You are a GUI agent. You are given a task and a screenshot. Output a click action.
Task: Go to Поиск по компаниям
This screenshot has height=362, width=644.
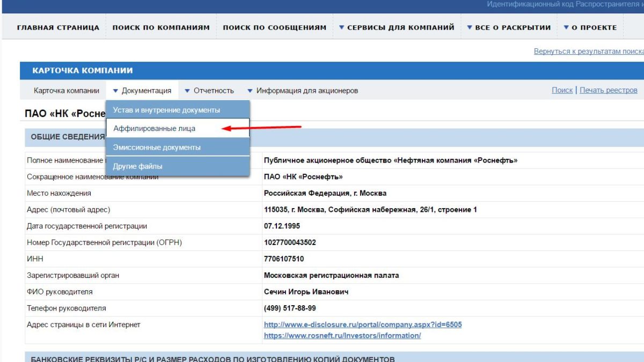click(161, 27)
